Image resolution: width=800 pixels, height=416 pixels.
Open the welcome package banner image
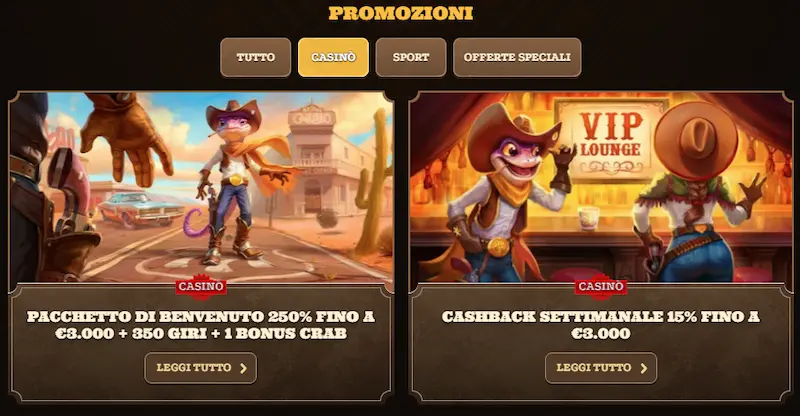coord(201,187)
